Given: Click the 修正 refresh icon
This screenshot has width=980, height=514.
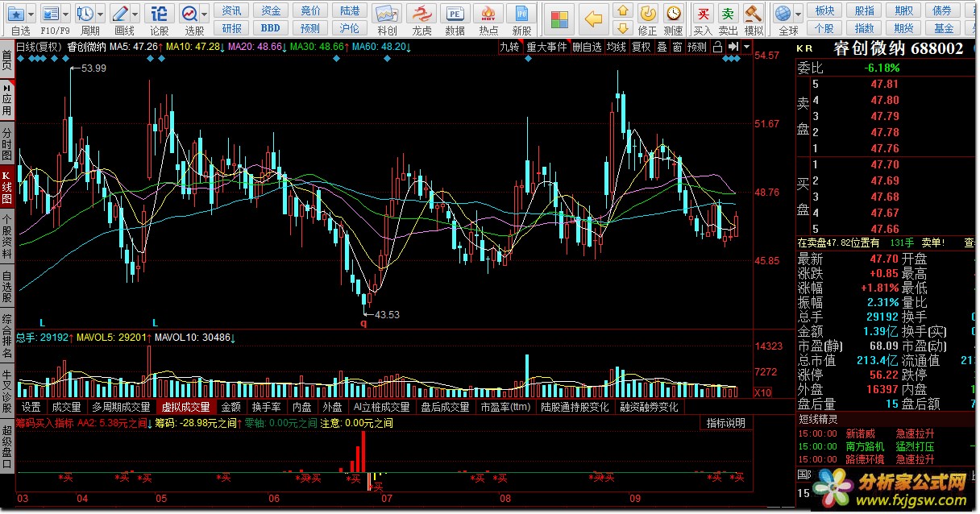Looking at the screenshot, I should pos(647,14).
